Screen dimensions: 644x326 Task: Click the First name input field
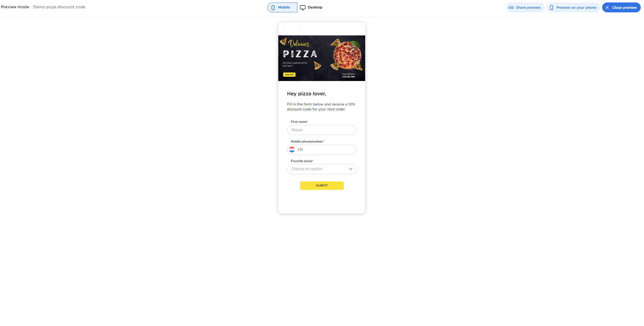point(322,130)
